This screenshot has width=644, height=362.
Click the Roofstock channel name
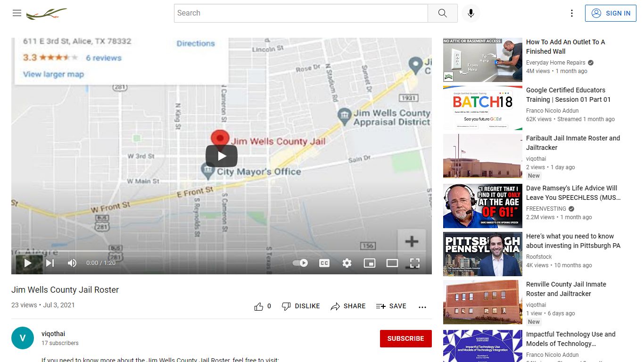539,257
